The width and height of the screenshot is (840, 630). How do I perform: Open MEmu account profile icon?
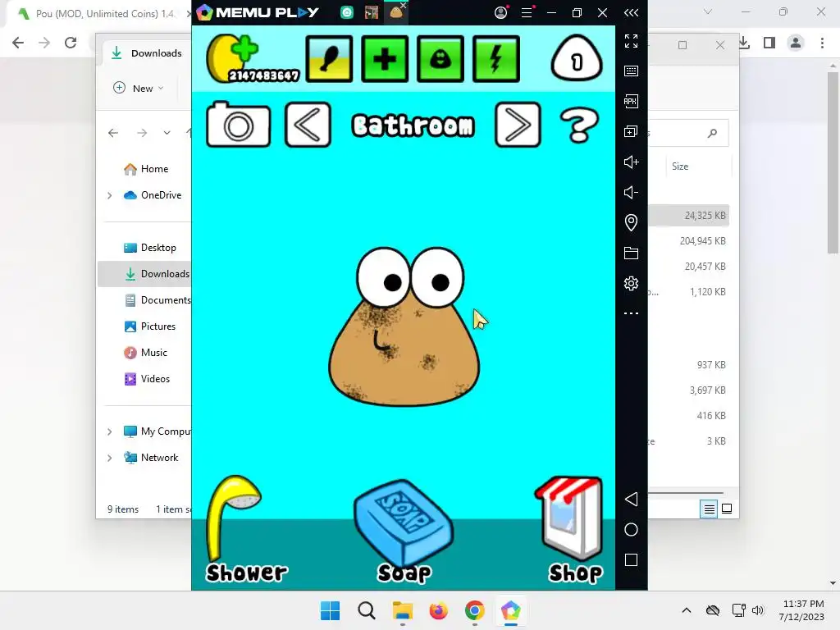501,12
